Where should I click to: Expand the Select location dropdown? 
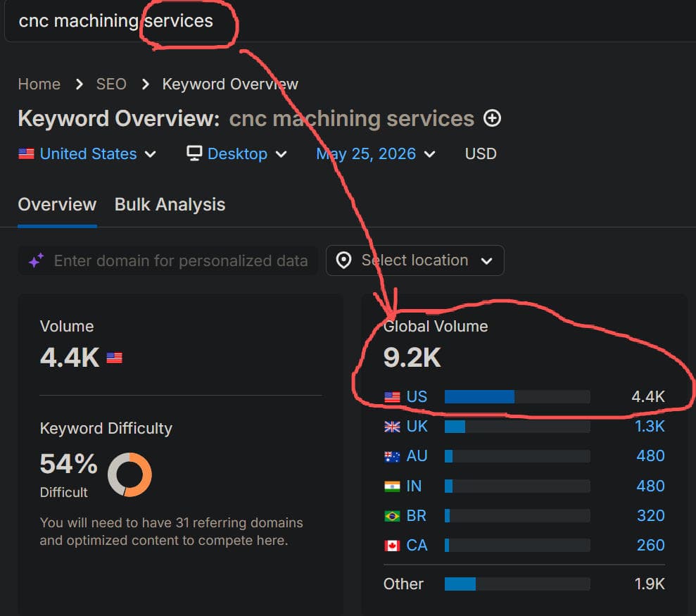(415, 260)
